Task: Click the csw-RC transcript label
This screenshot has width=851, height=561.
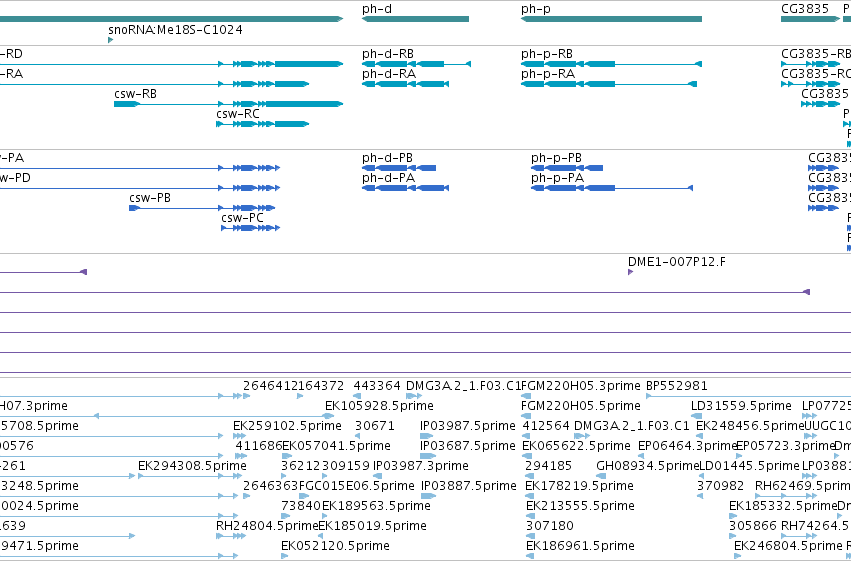Action: [238, 114]
